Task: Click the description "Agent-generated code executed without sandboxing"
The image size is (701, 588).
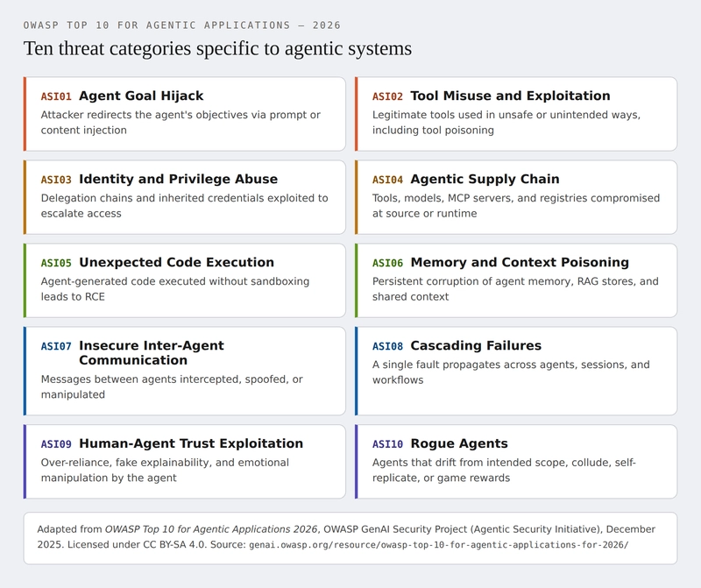Action: pos(174,288)
